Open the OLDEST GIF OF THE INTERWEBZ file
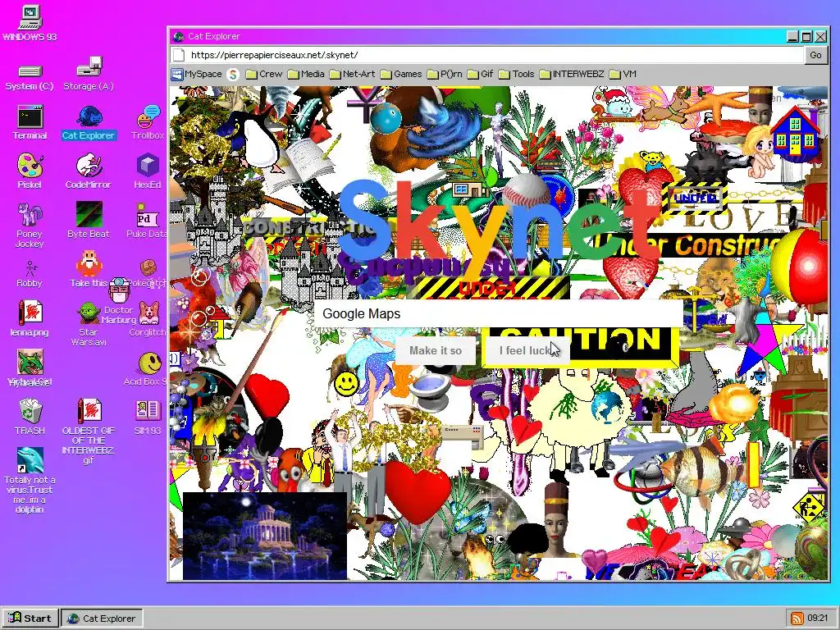 tap(89, 431)
